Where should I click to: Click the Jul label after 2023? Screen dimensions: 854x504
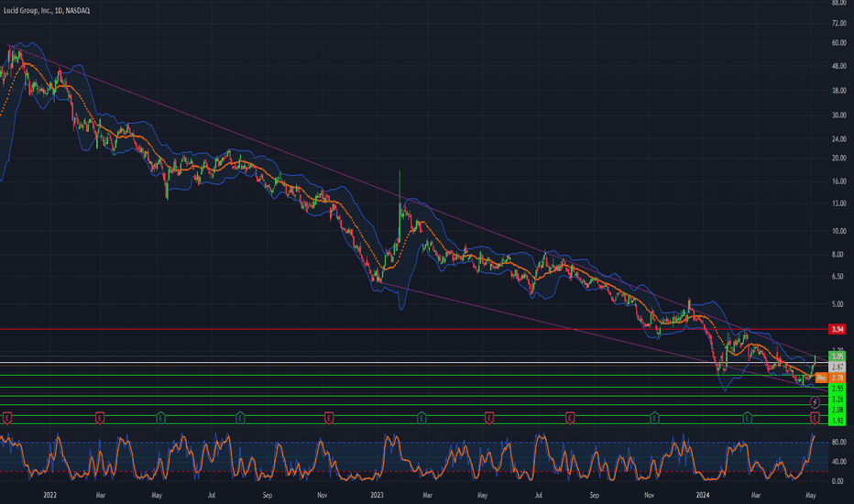pos(538,495)
